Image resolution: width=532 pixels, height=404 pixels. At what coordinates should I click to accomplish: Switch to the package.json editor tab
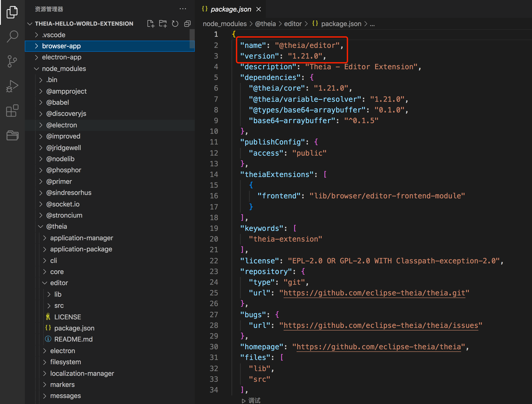(x=231, y=9)
